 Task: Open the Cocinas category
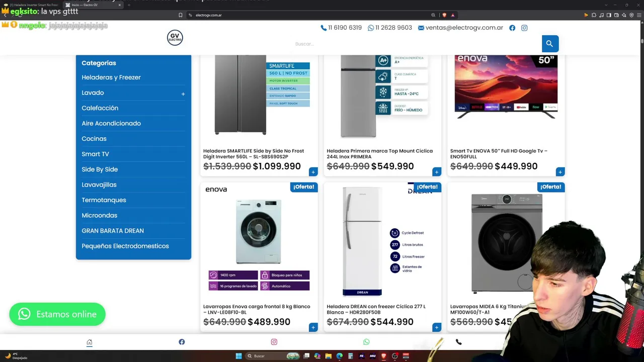[x=94, y=139]
